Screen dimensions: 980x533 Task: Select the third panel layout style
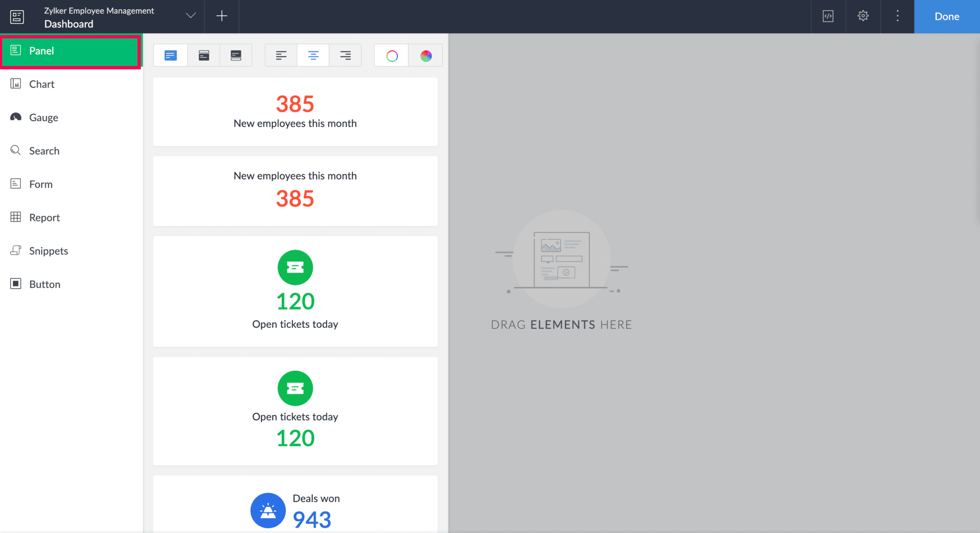point(236,55)
